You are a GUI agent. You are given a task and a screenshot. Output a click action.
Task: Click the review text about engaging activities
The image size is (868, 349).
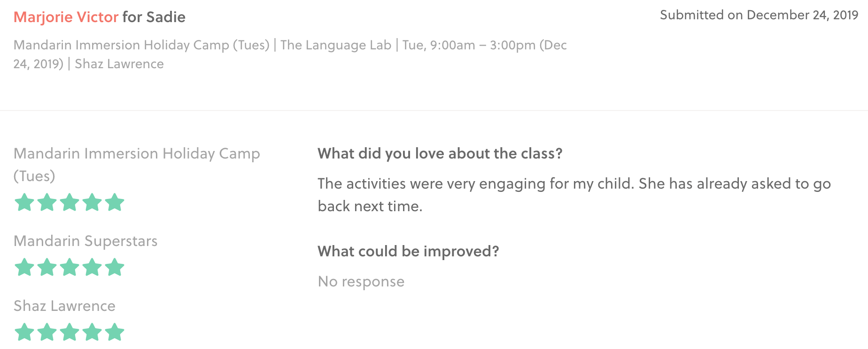[x=574, y=184]
